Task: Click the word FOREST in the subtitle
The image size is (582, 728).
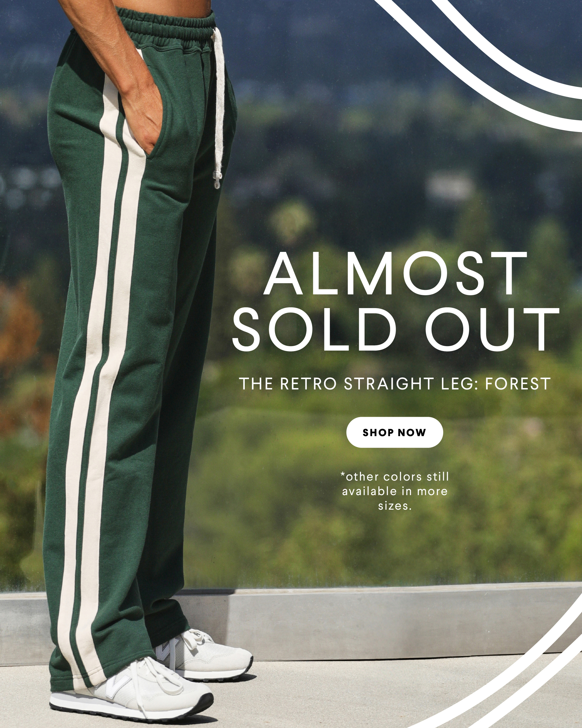Action: click(x=518, y=384)
